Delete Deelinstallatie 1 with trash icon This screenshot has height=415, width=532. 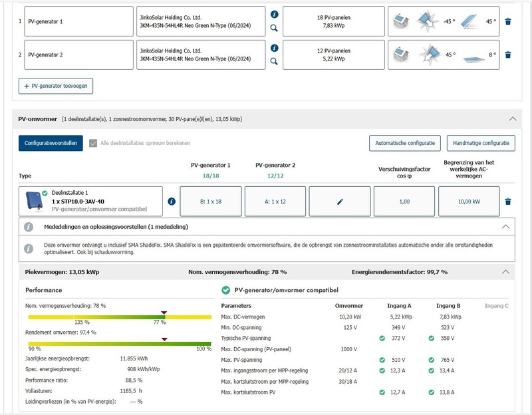coord(508,202)
